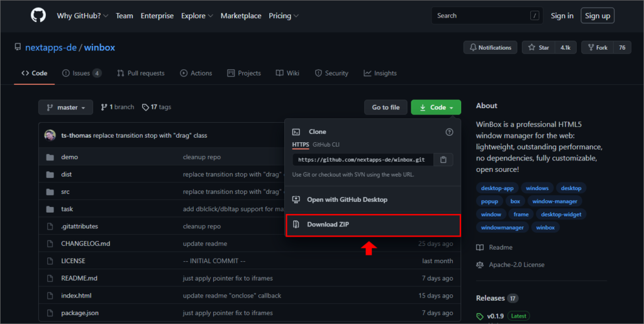Open the Wiki tab
This screenshot has height=324, width=644.
[x=287, y=73]
